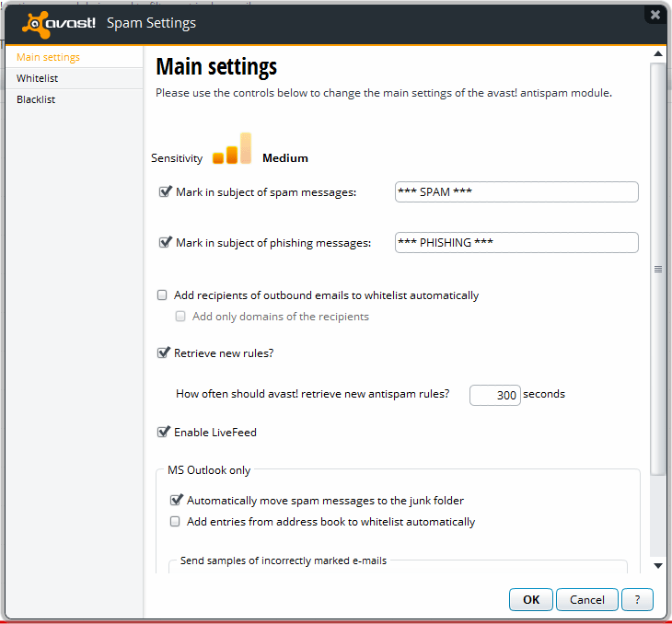Screen dimensions: 672x624
Task: Close the Spam Settings dialog
Action: (x=655, y=15)
